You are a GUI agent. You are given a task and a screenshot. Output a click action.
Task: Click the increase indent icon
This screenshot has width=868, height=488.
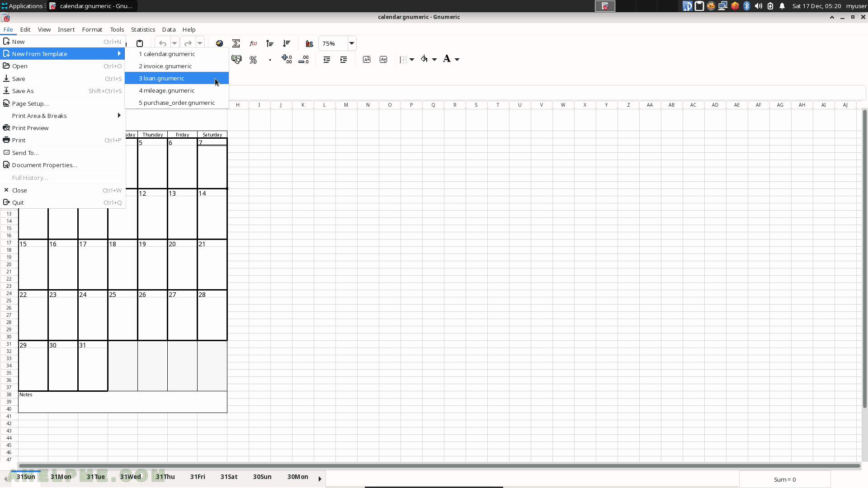(x=344, y=59)
